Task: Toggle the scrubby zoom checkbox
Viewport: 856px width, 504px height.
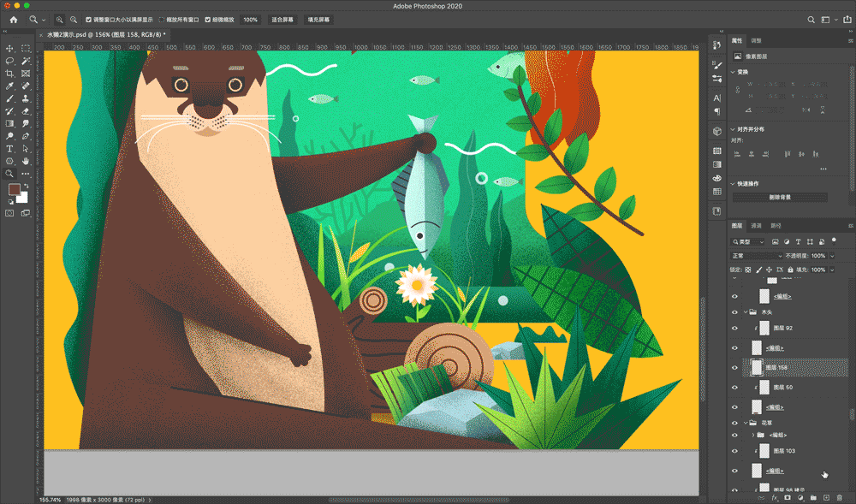Action: point(208,20)
